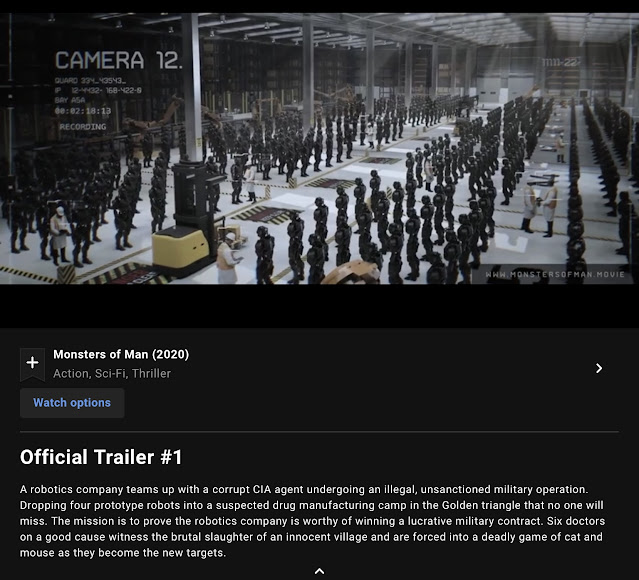This screenshot has height=580, width=639.
Task: Click the two white-coated workers talking at right
Action: pos(539,209)
